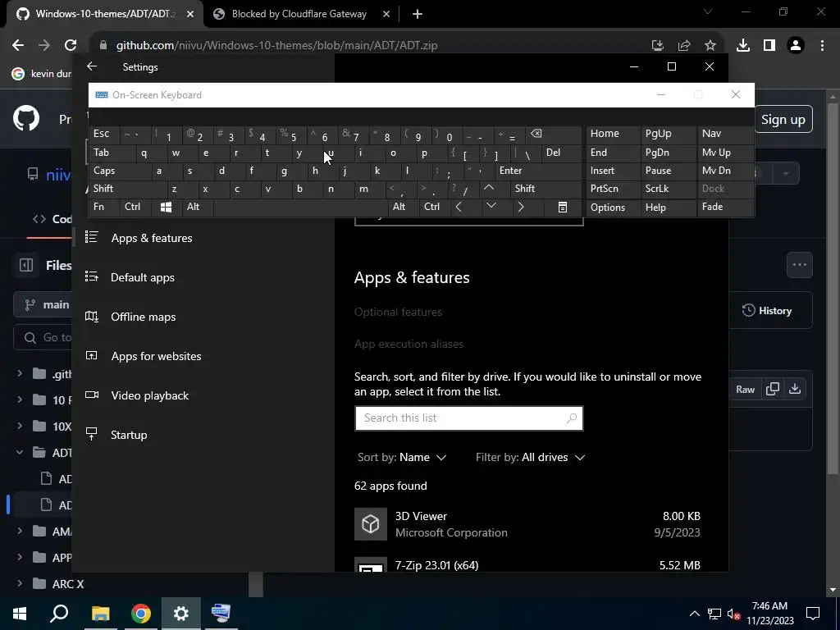Click Options key on On-Screen Keyboard
Screen dimensions: 840x630
click(x=612, y=208)
